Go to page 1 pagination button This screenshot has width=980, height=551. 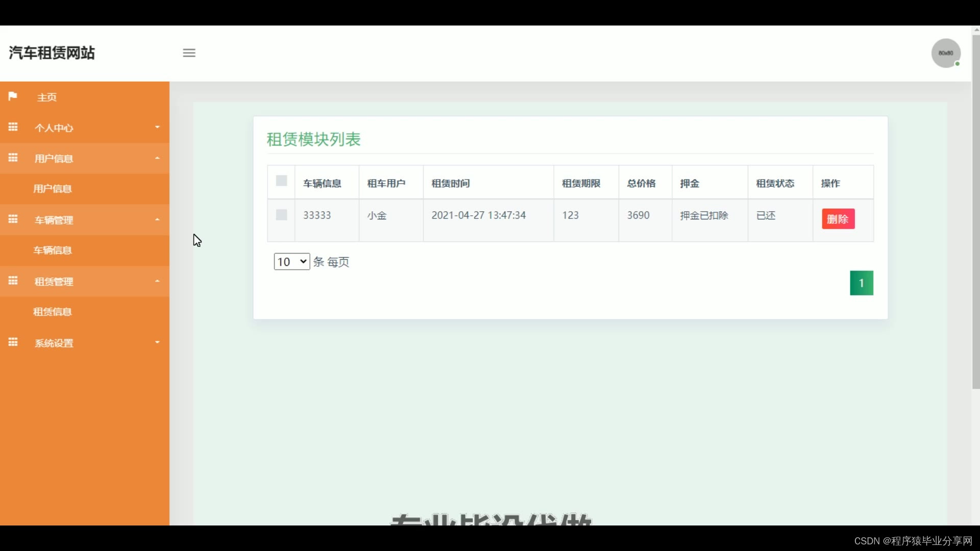(861, 283)
